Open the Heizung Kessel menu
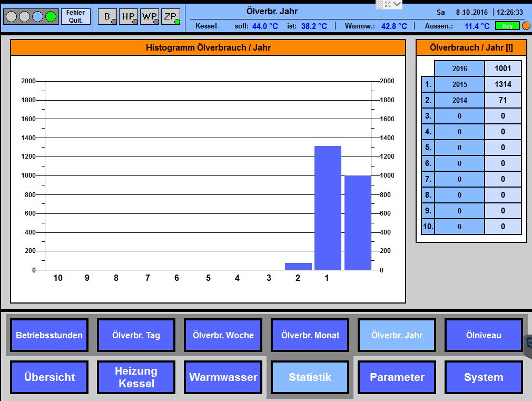 click(x=136, y=377)
